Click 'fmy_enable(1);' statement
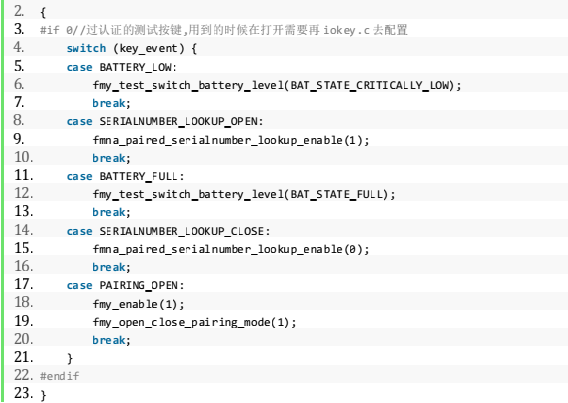This screenshot has width=568, height=403. tap(138, 304)
